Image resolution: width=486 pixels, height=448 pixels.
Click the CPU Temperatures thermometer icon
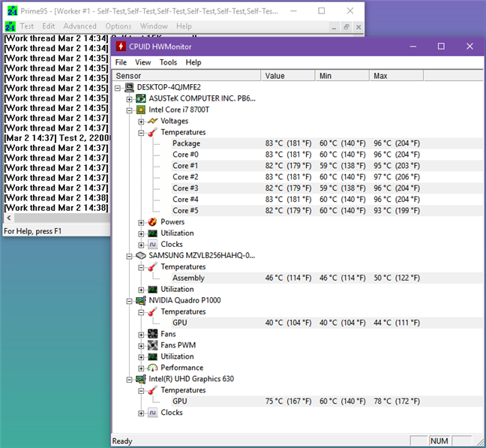point(152,132)
